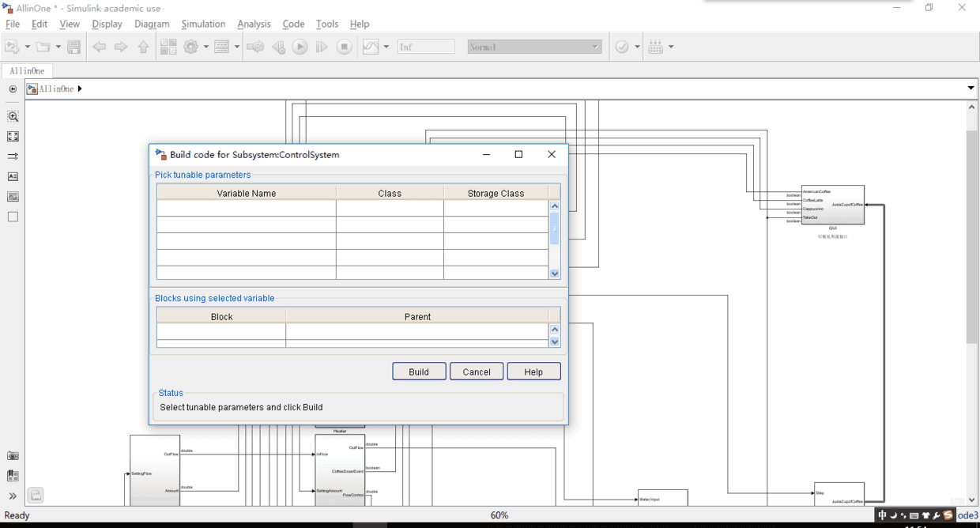This screenshot has width=980, height=528.
Task: Toggle Sample Time display arrows icon
Action: tap(13, 157)
